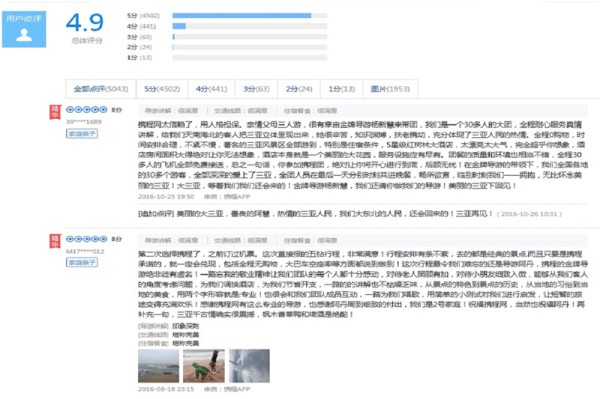Open the third cloudy sky thumbnail
Image resolution: width=600 pixels, height=399 pixels.
(x=249, y=366)
